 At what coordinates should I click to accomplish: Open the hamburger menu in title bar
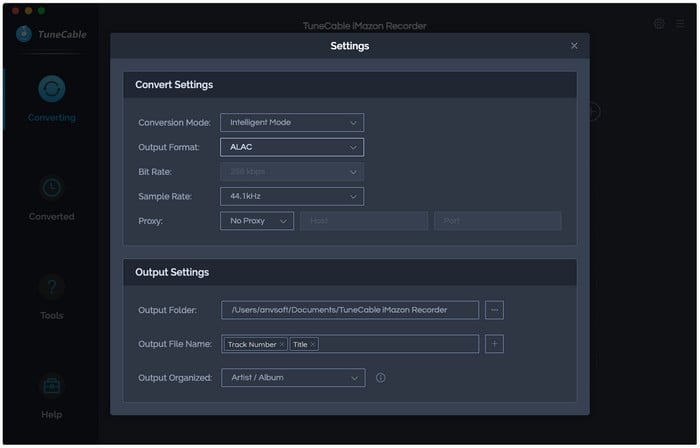click(x=680, y=24)
